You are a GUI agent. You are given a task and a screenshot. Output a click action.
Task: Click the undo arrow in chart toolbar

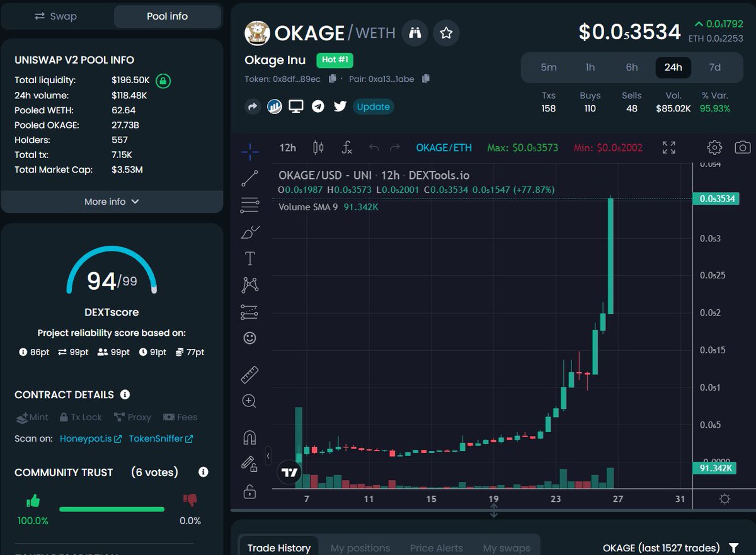click(x=374, y=147)
